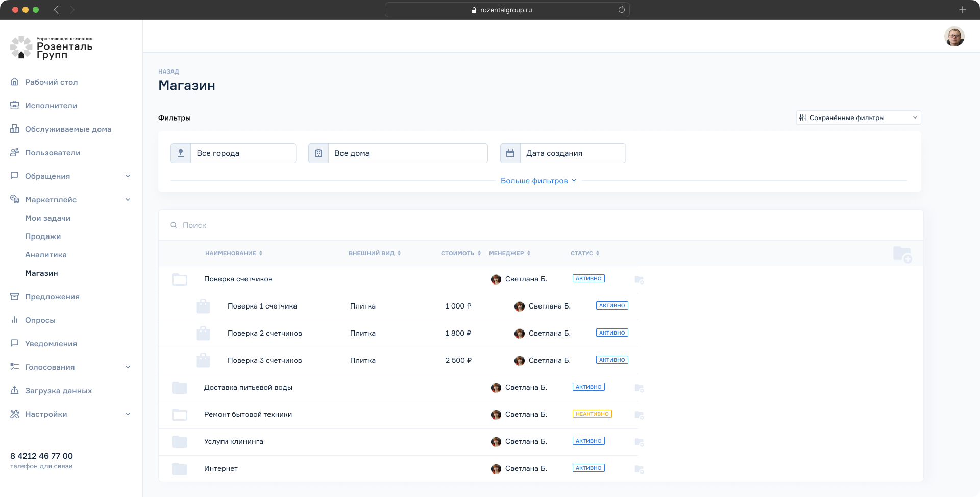Collapse the Маркетплейс sidebar section

coord(128,200)
